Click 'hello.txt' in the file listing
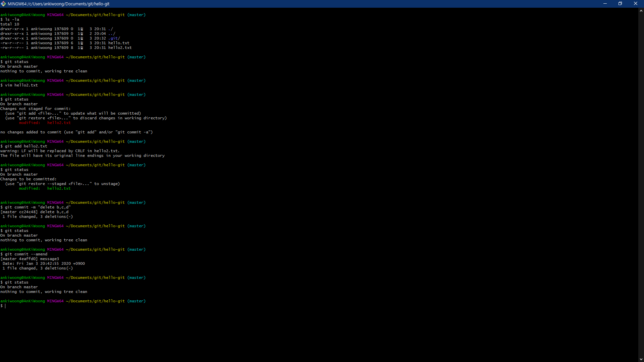644x362 pixels. (x=119, y=43)
